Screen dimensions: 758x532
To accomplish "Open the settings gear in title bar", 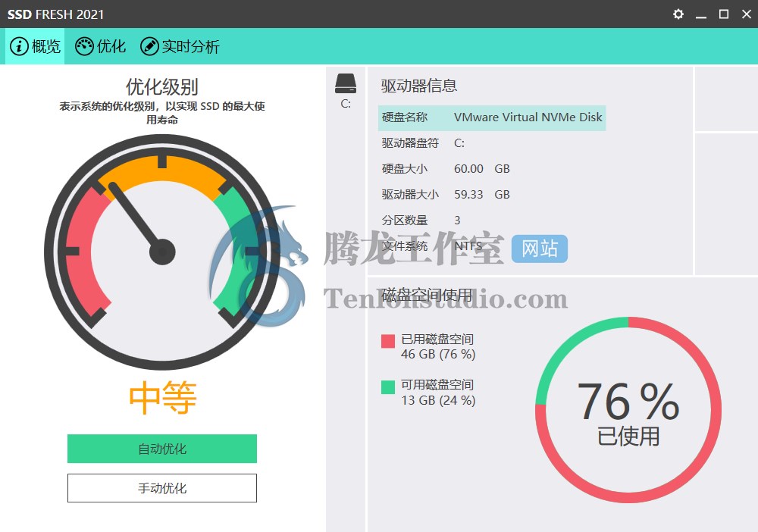I will pos(678,14).
